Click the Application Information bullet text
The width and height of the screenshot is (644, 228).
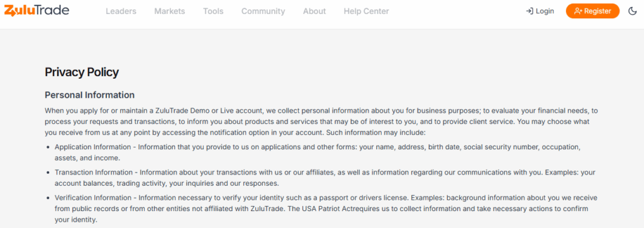[x=317, y=152]
